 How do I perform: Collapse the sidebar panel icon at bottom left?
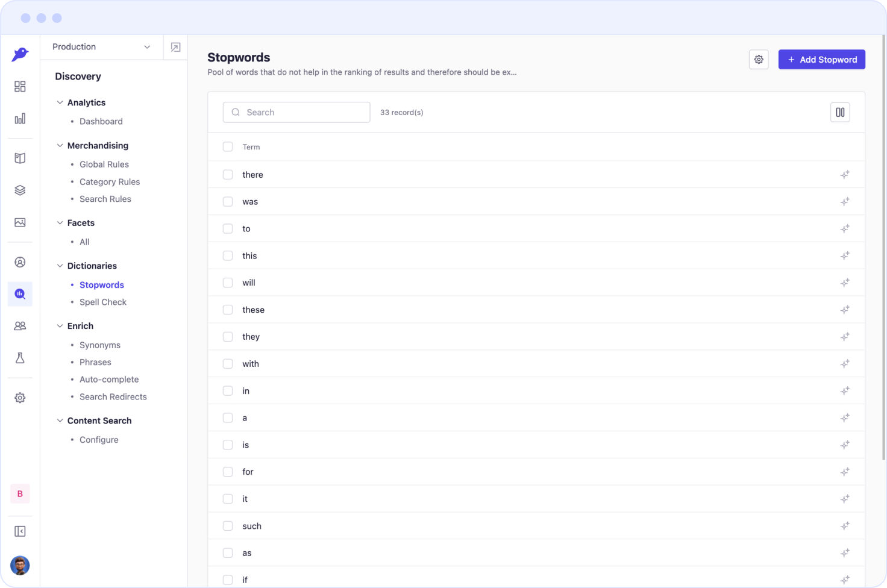pyautogui.click(x=20, y=531)
